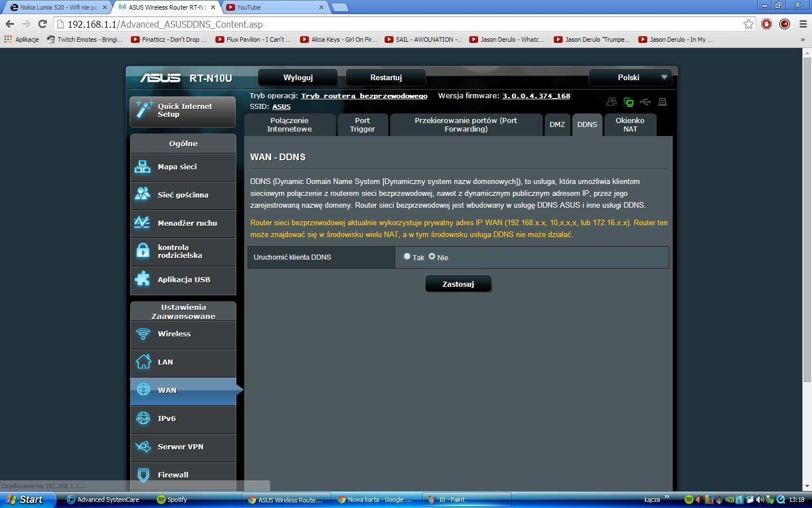This screenshot has width=812, height=508.
Task: Select the DDNS tab
Action: pyautogui.click(x=587, y=125)
